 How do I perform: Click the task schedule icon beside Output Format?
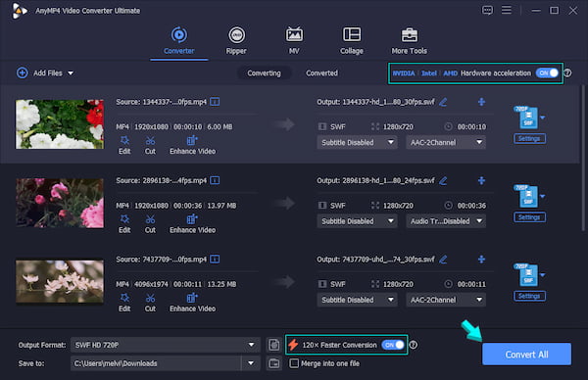pyautogui.click(x=274, y=345)
